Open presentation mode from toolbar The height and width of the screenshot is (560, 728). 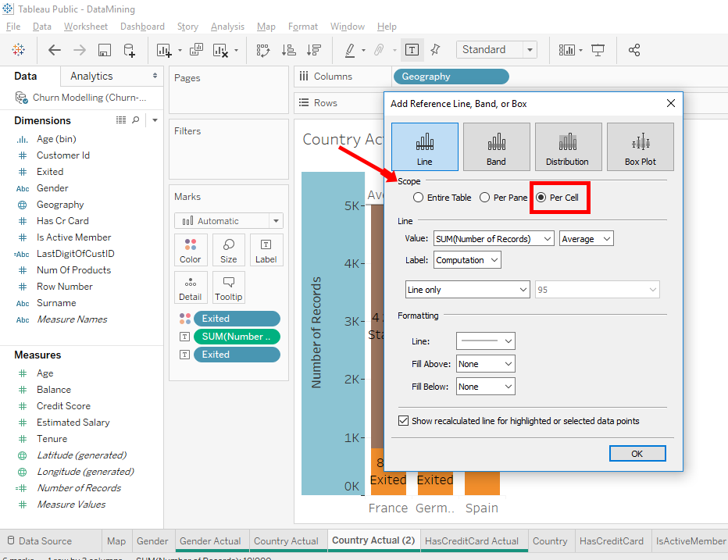[598, 50]
